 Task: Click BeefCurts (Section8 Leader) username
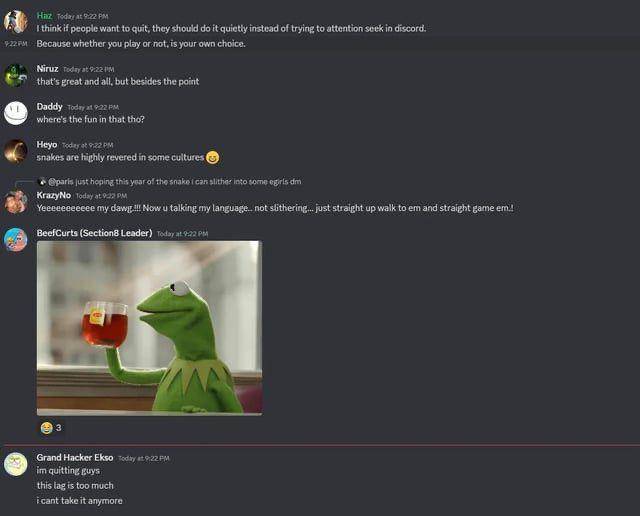click(94, 233)
